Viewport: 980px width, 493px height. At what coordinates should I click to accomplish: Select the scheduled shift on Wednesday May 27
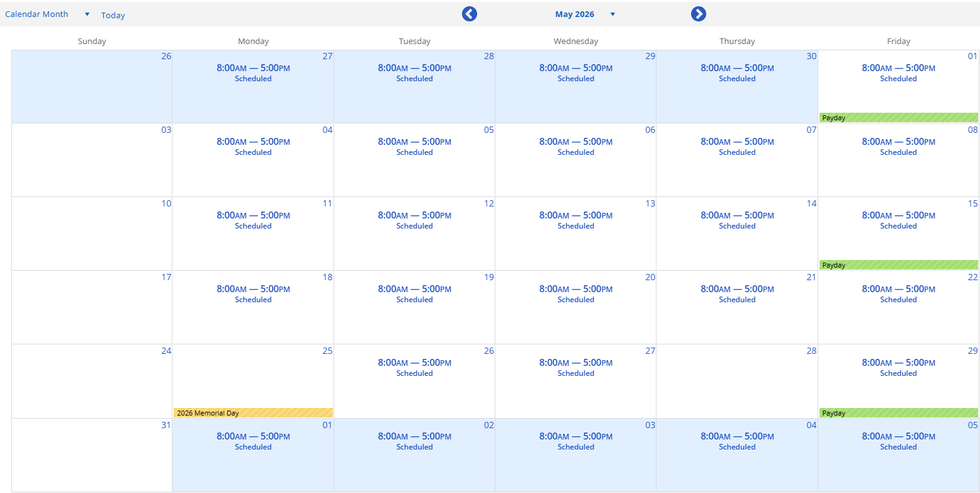coord(576,368)
